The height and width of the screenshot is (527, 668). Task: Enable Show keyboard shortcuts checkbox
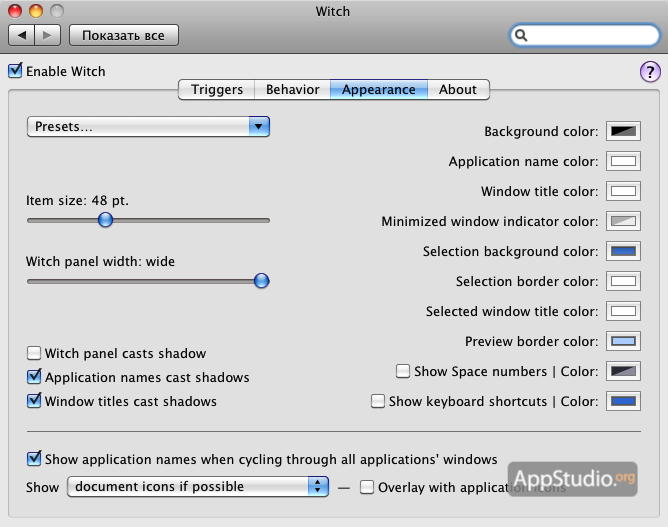click(377, 401)
